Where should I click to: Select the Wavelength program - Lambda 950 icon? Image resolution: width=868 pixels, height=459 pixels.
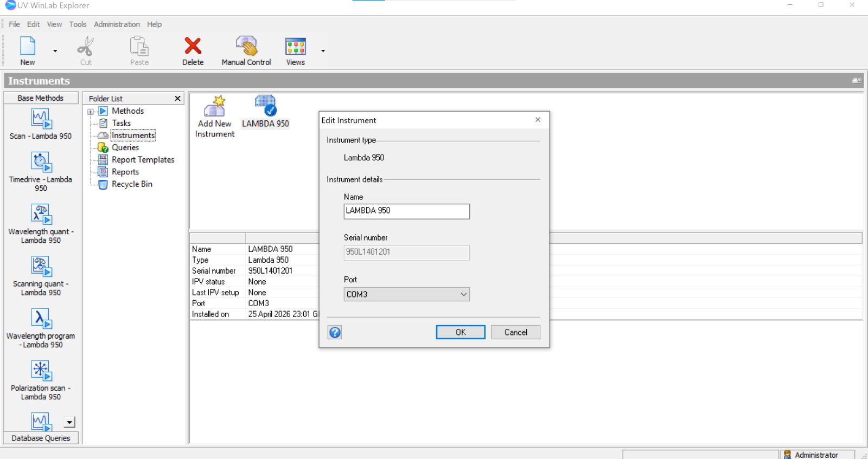coord(41,319)
